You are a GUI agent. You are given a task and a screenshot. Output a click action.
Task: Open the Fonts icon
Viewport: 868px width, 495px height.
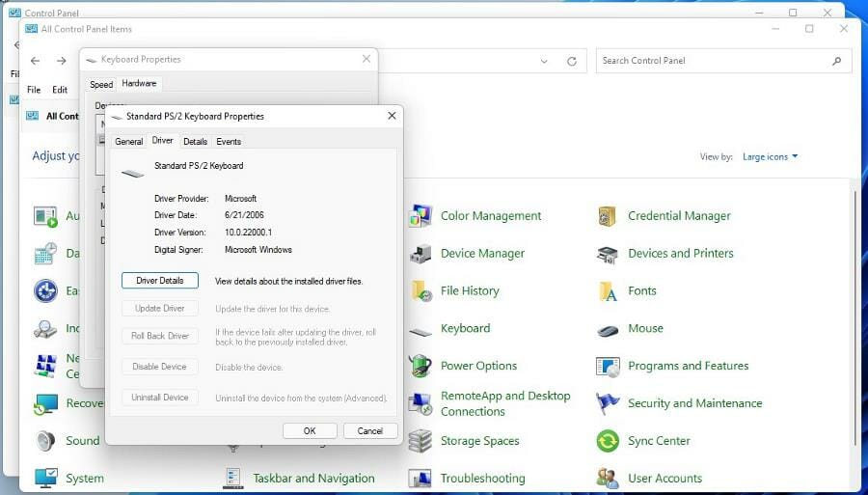click(x=608, y=291)
